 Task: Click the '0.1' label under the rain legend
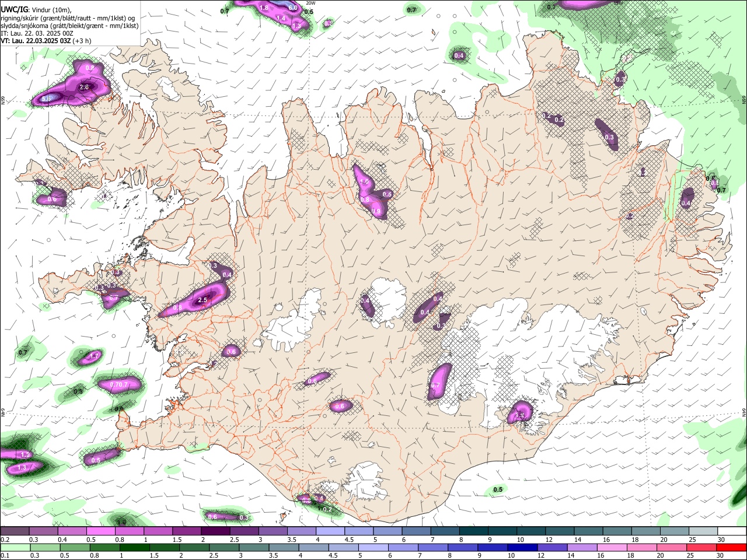4,556
